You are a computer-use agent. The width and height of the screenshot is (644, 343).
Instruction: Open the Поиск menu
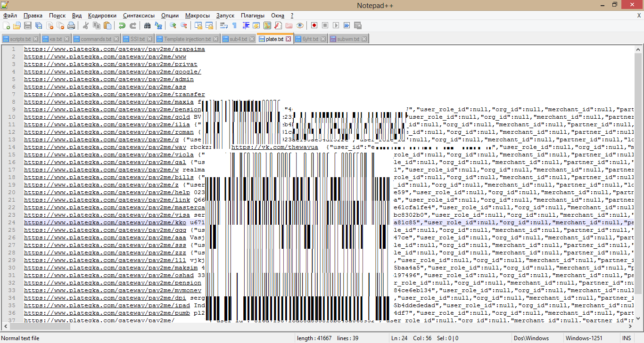(58, 16)
